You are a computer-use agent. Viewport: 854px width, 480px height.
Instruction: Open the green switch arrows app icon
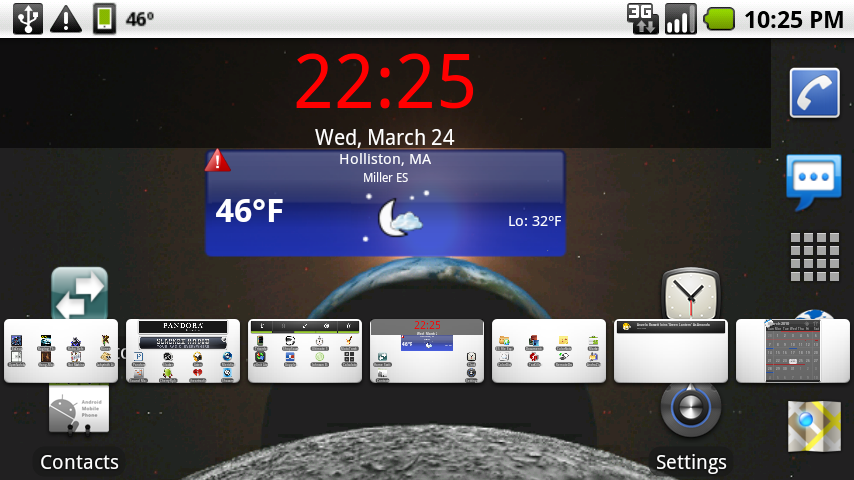[x=80, y=293]
